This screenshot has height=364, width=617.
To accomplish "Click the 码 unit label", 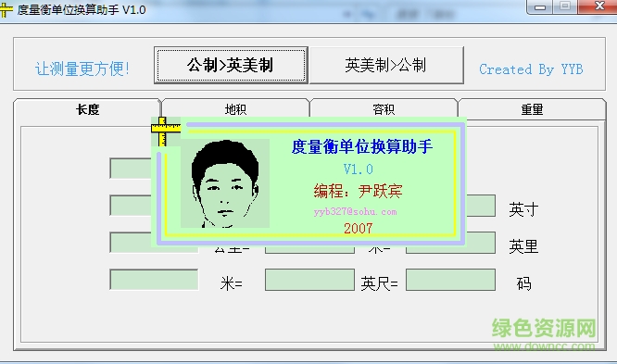I will (x=523, y=283).
